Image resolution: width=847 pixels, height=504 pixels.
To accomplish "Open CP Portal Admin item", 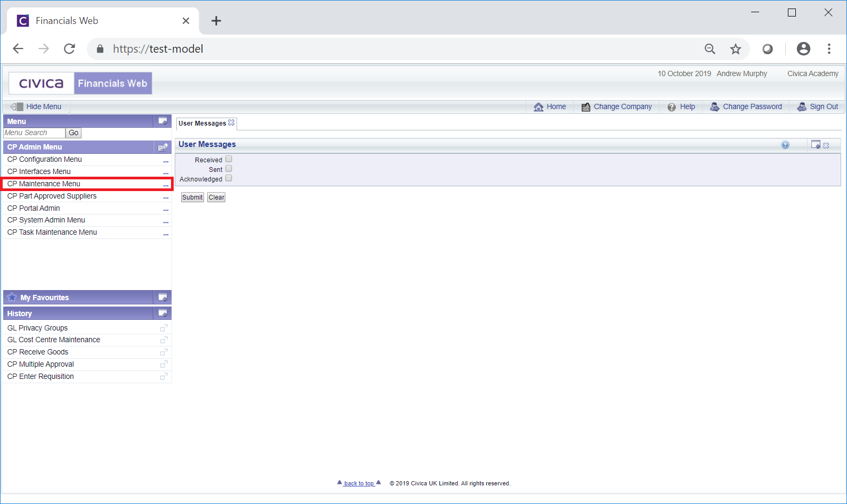I will click(34, 208).
